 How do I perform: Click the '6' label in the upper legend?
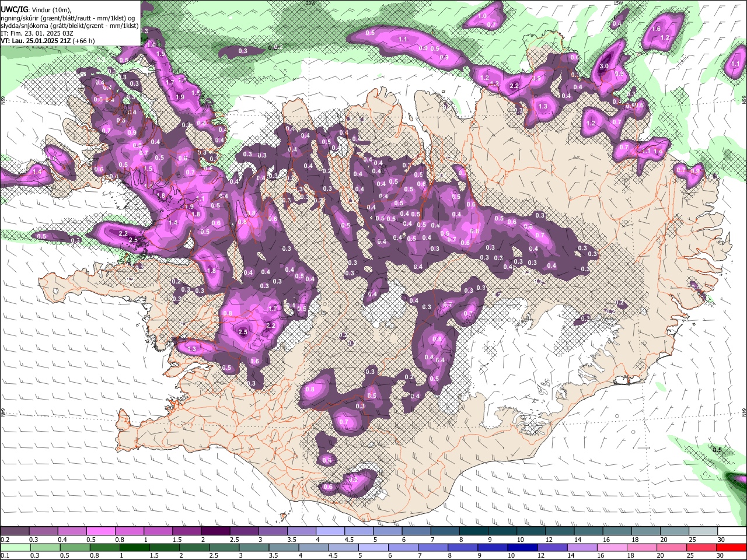coord(405,540)
